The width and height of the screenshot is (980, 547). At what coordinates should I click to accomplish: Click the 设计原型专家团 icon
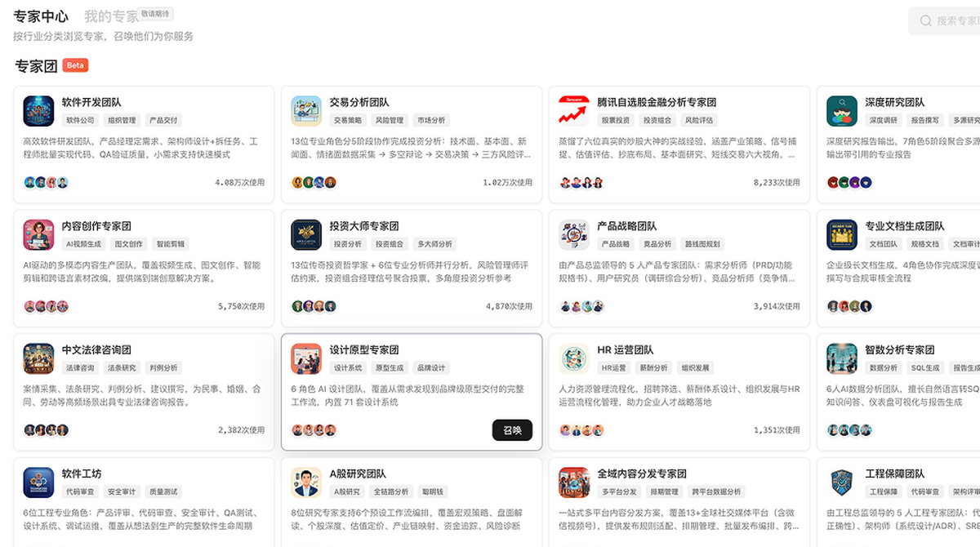click(306, 358)
